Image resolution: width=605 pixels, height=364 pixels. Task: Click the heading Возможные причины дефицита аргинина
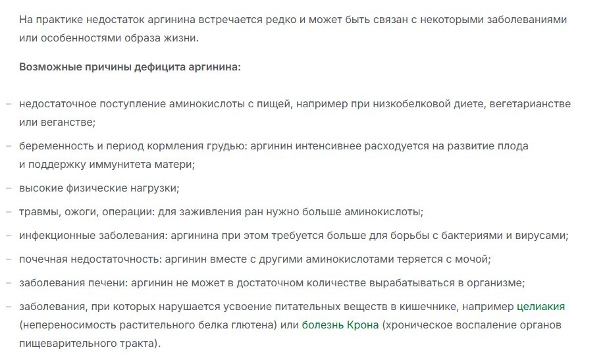click(130, 67)
